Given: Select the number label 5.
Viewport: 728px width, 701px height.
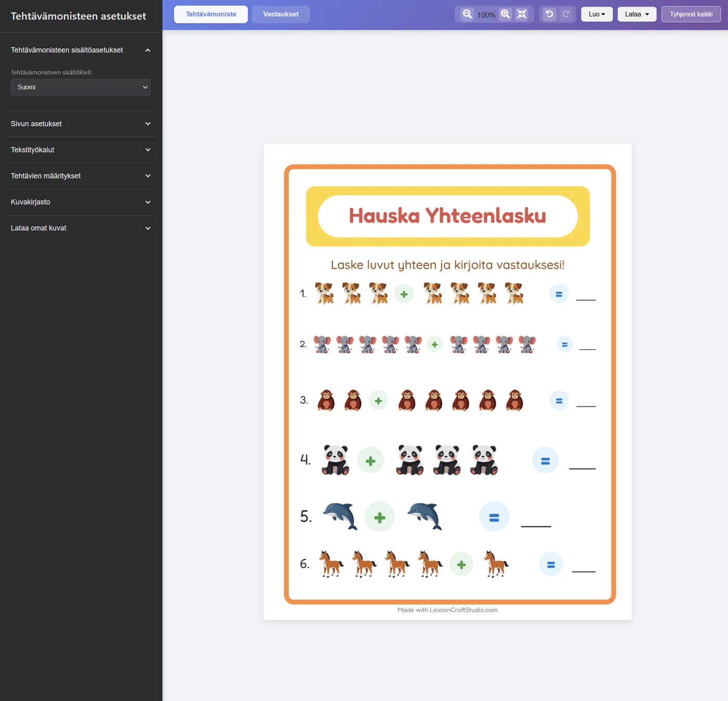Looking at the screenshot, I should pos(306,517).
